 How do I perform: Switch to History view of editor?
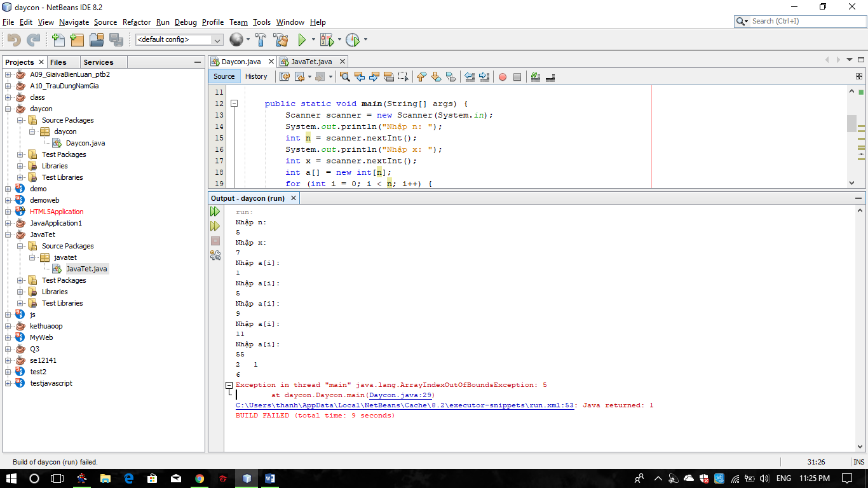(x=256, y=76)
